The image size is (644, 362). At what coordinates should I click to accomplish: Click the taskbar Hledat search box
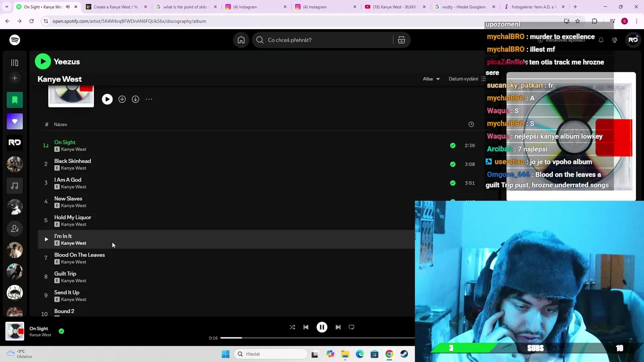point(271,354)
